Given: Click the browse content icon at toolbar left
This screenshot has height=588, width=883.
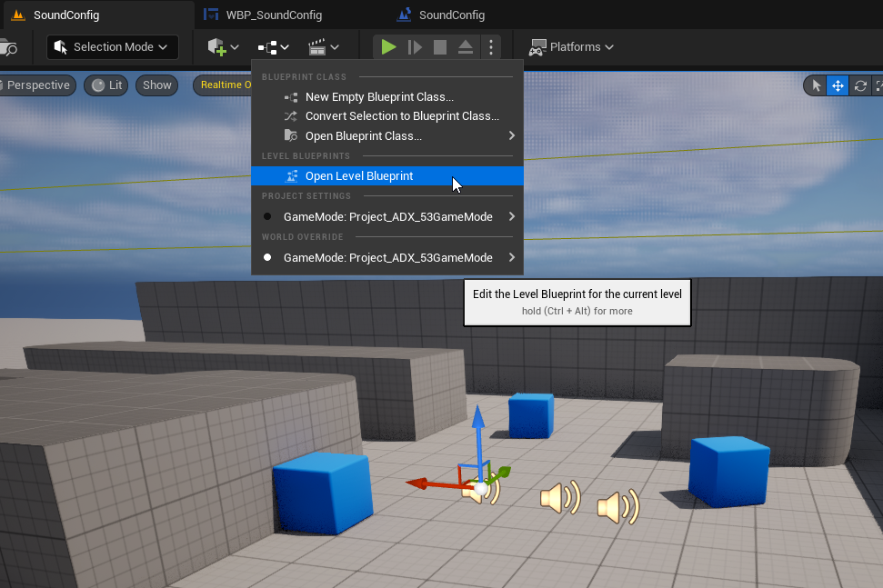Looking at the screenshot, I should pyautogui.click(x=8, y=47).
